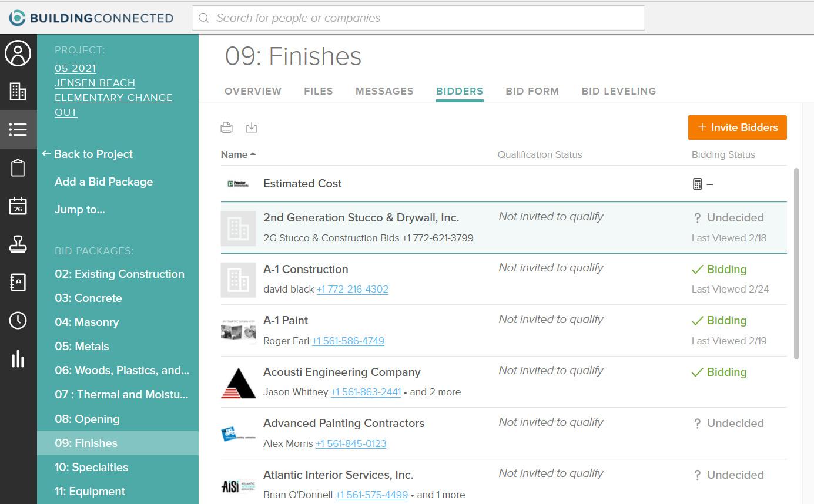This screenshot has width=814, height=504.
Task: Select the Bidders tab
Action: pyautogui.click(x=460, y=91)
